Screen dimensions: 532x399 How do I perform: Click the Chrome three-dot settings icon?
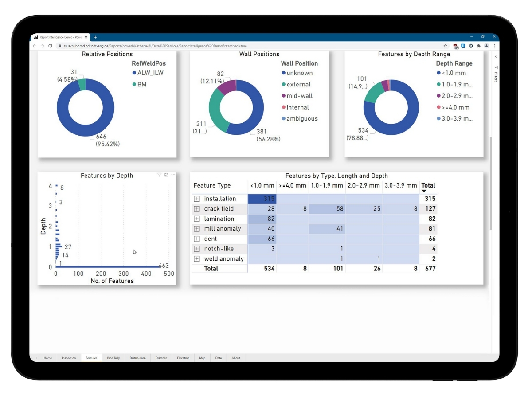[x=494, y=46]
